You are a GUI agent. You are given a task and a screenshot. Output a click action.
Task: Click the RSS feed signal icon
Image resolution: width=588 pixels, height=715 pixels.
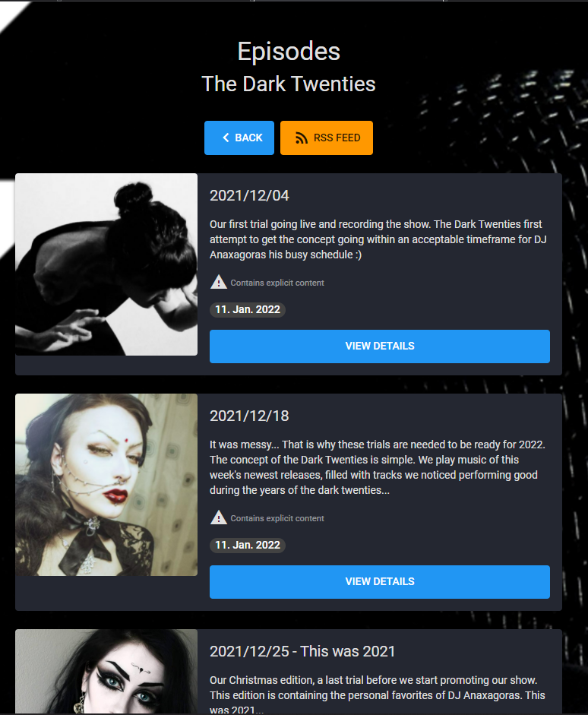point(302,138)
